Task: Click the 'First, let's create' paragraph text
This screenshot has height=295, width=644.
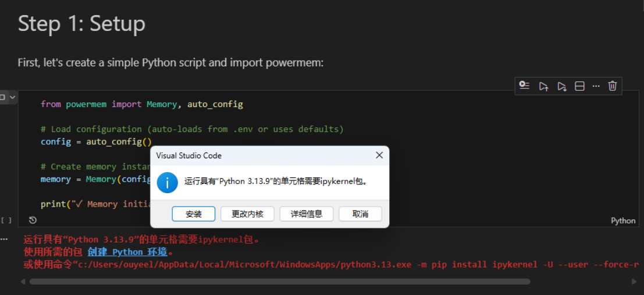Action: point(171,62)
